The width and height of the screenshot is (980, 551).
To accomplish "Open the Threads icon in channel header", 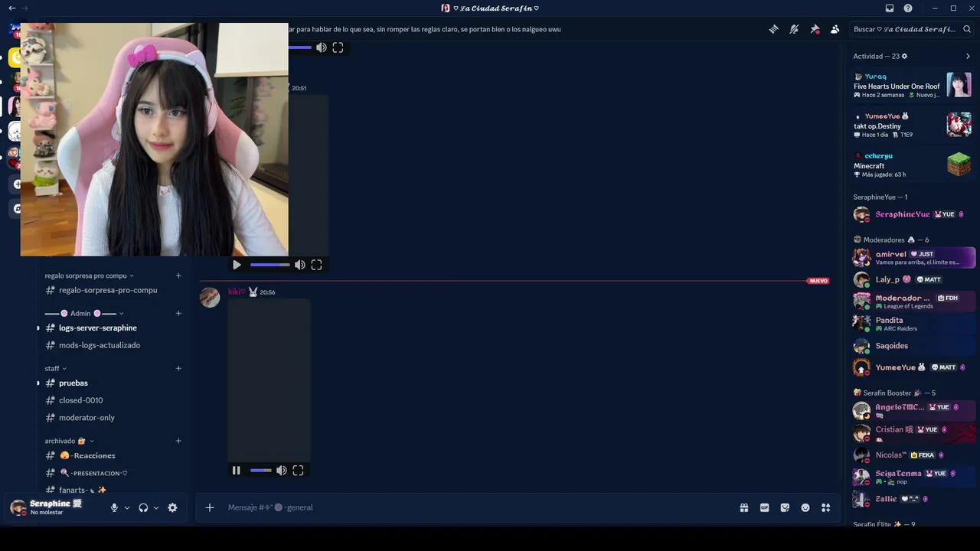I will point(774,29).
